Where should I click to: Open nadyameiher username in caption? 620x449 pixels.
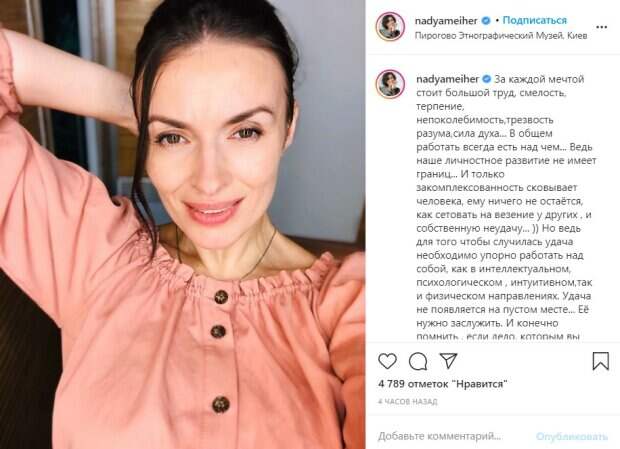click(x=448, y=79)
